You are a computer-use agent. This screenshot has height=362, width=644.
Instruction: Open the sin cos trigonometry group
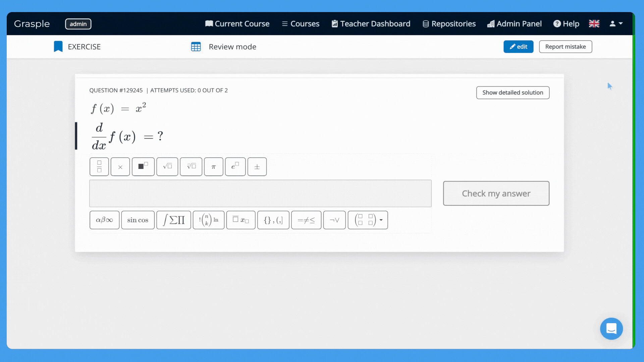(x=138, y=220)
